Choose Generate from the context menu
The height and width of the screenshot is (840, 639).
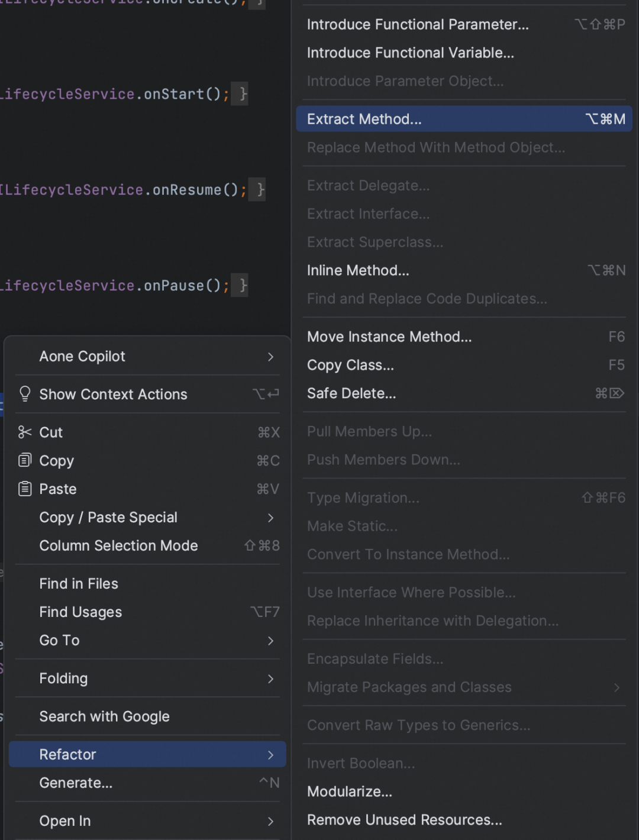pos(147,783)
